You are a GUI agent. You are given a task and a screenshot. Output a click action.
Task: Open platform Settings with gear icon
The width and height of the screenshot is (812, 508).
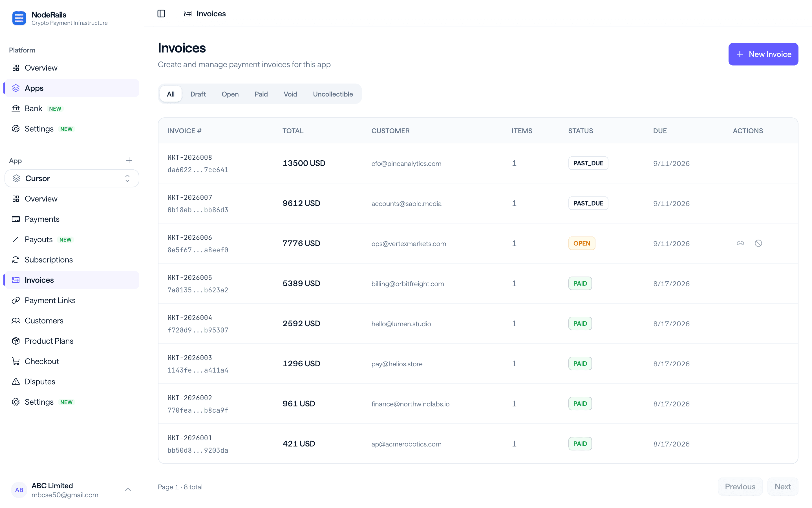click(72, 129)
